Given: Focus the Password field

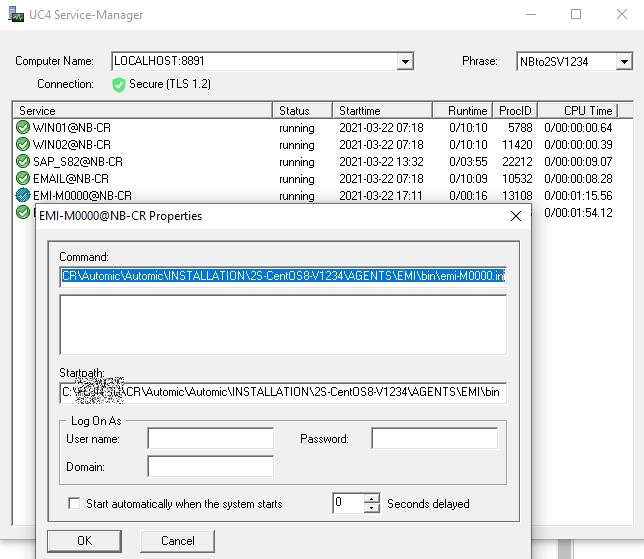Looking at the screenshot, I should pos(435,438).
